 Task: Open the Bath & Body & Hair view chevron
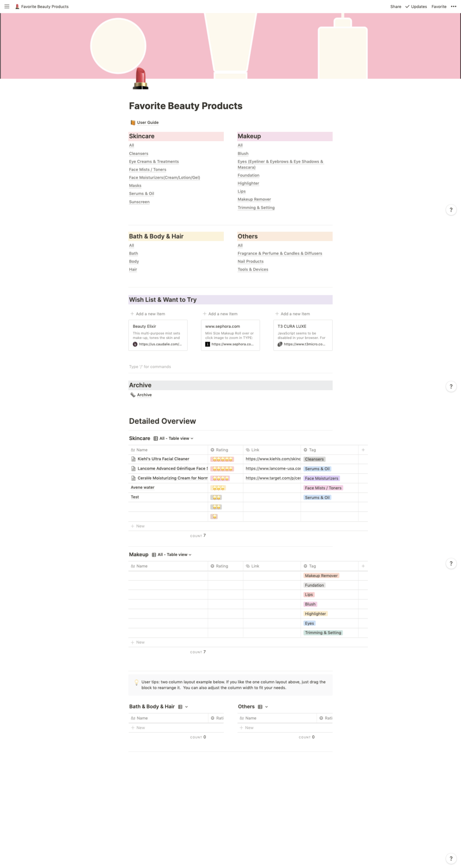[187, 707]
